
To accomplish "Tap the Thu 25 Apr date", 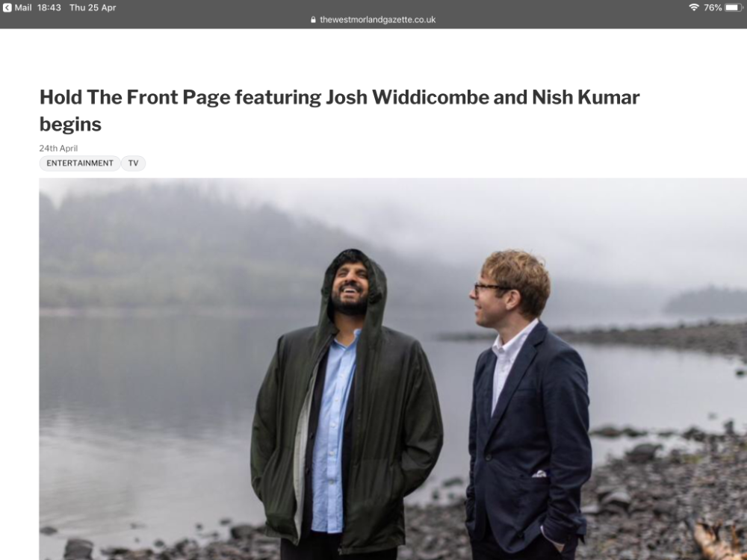I will click(93, 7).
